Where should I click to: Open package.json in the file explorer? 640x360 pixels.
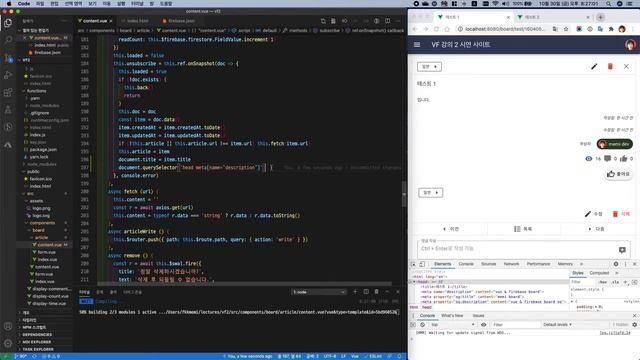43,149
